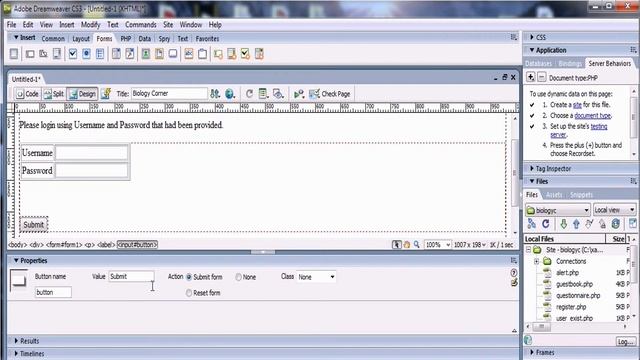The height and width of the screenshot is (360, 640).
Task: Insert a Jump Menu element
Action: [x=130, y=54]
